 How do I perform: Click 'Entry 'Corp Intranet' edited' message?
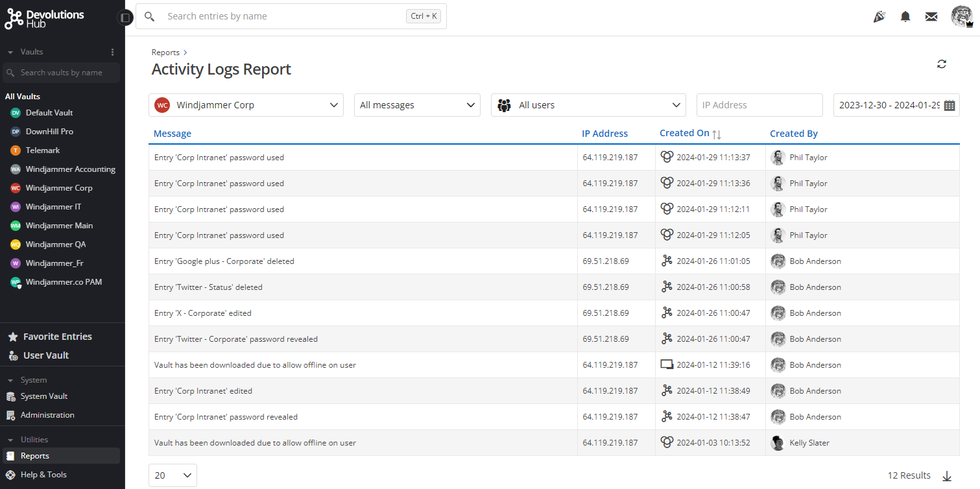pyautogui.click(x=204, y=391)
